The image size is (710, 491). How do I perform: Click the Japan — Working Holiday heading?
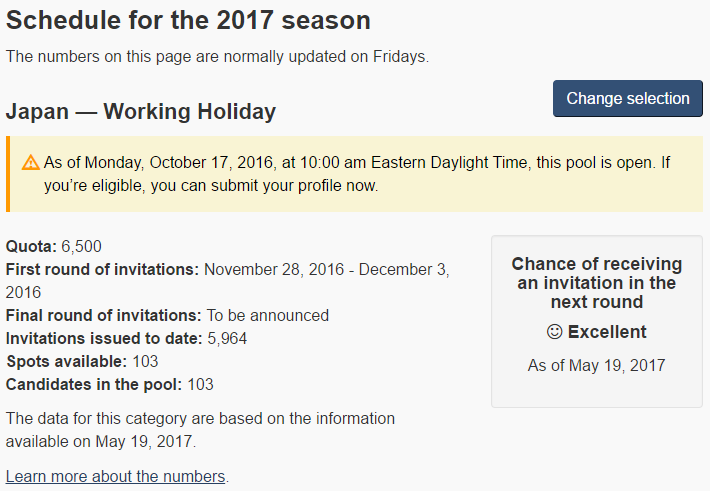coord(141,111)
